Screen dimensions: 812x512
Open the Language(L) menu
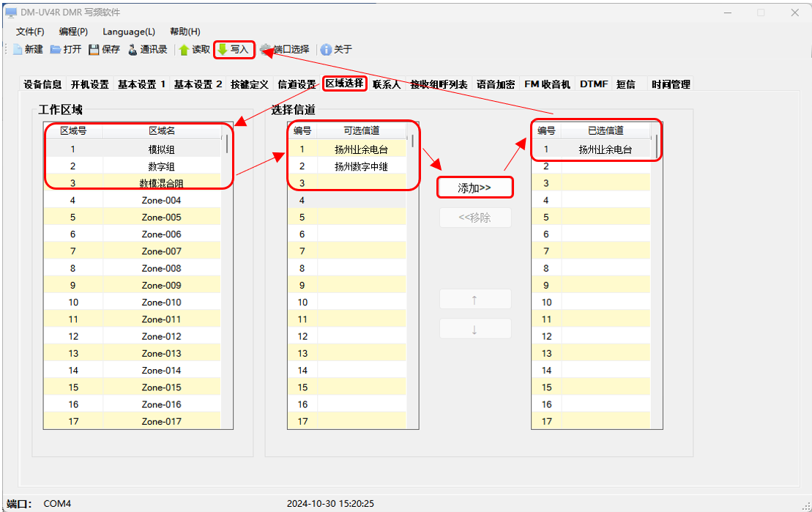click(128, 31)
